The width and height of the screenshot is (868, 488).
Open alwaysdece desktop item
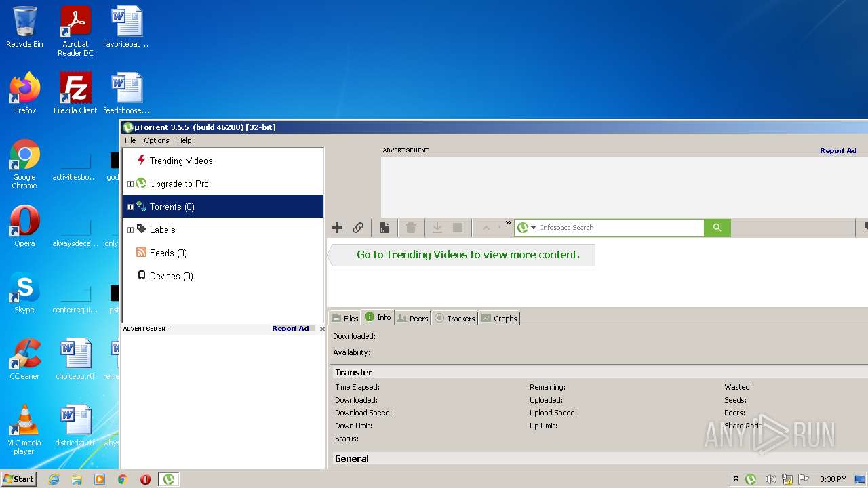click(75, 234)
